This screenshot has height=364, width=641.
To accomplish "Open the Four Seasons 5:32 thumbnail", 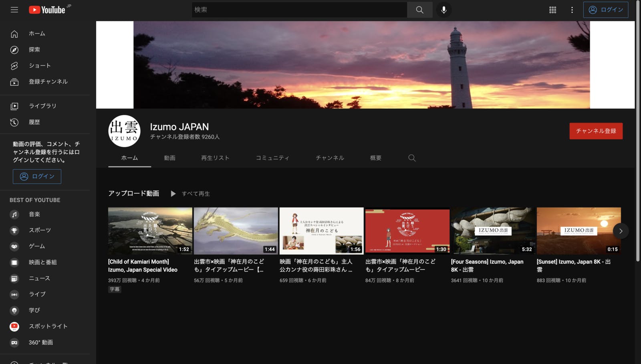I will point(493,231).
